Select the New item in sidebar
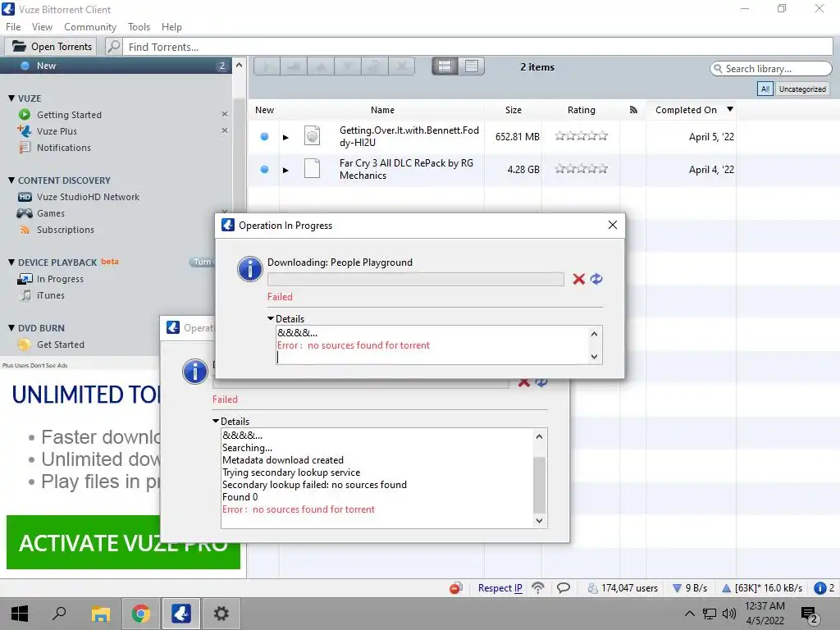 click(116, 66)
